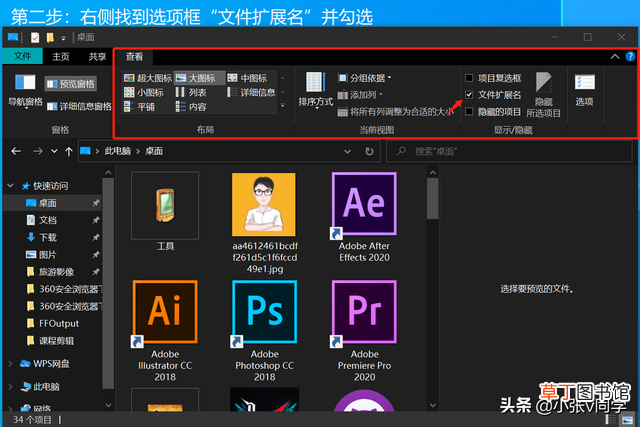
Task: Open the File (文件) tab
Action: (22, 56)
